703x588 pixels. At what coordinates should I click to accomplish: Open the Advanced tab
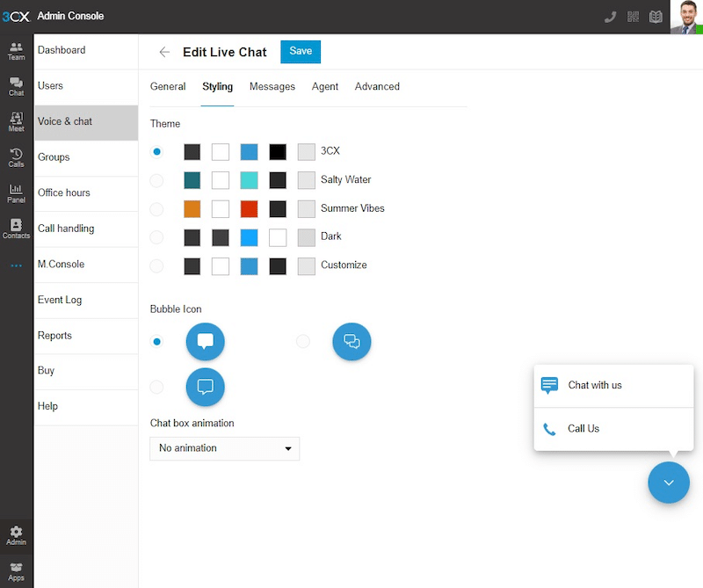(377, 86)
